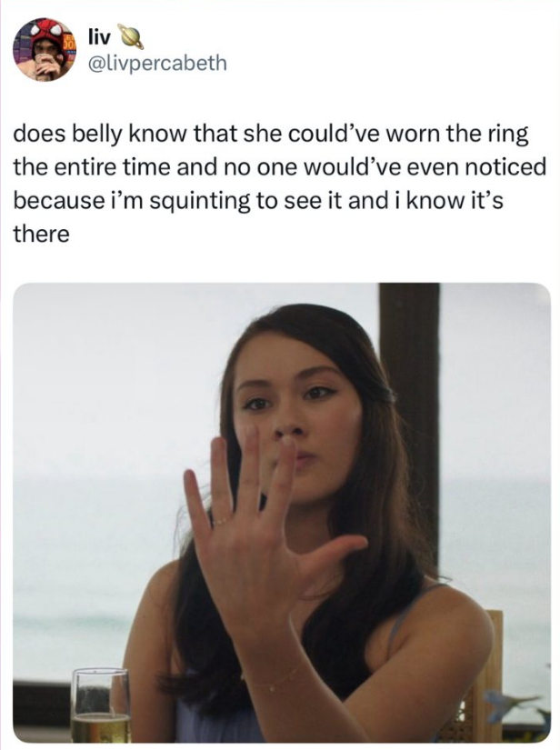The height and width of the screenshot is (750, 560).
Task: Open the display name "liv" link
Action: point(98,37)
